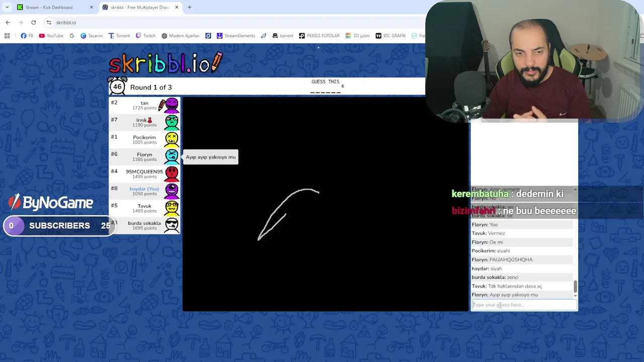Click chat message Floryn: Oe mi
This screenshot has width=644, height=362.
487,242
